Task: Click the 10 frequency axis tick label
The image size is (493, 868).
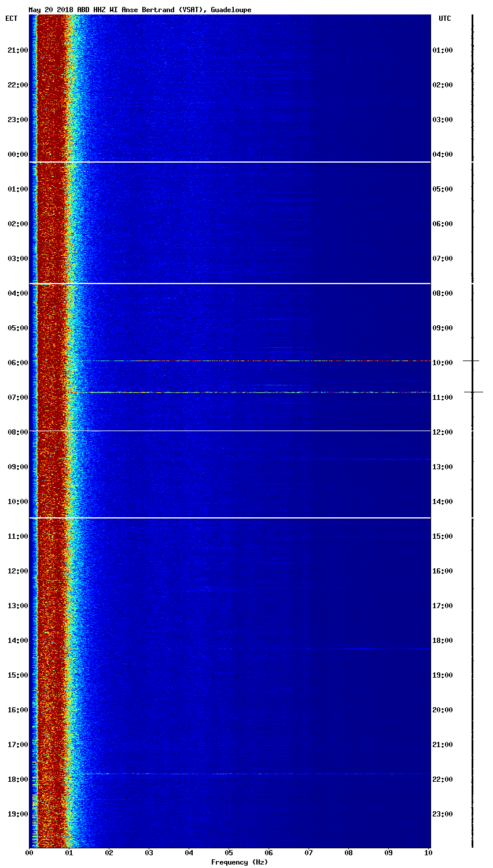Action: pyautogui.click(x=429, y=853)
